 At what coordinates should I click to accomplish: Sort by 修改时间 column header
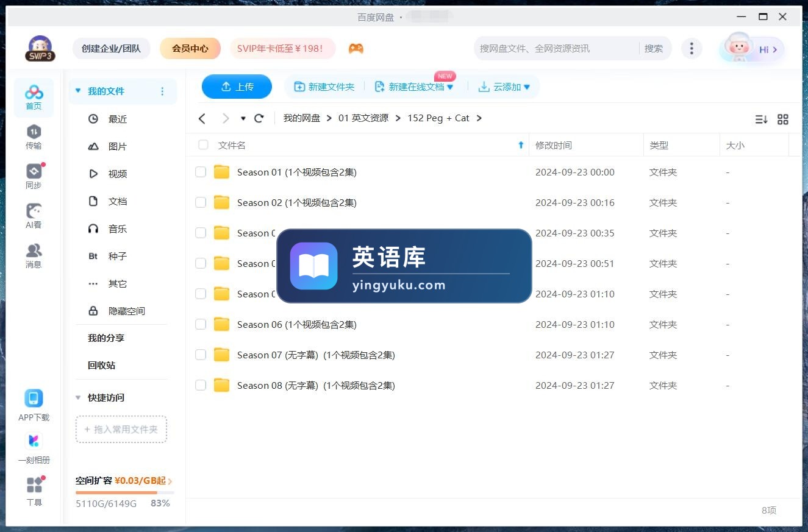click(x=554, y=145)
